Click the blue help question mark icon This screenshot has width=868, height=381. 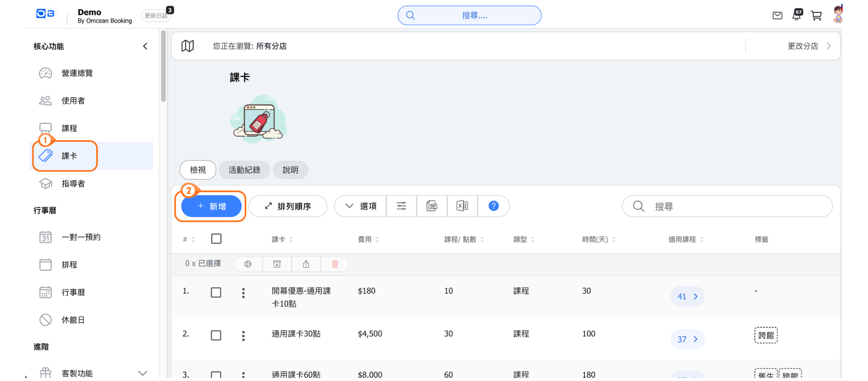point(493,206)
